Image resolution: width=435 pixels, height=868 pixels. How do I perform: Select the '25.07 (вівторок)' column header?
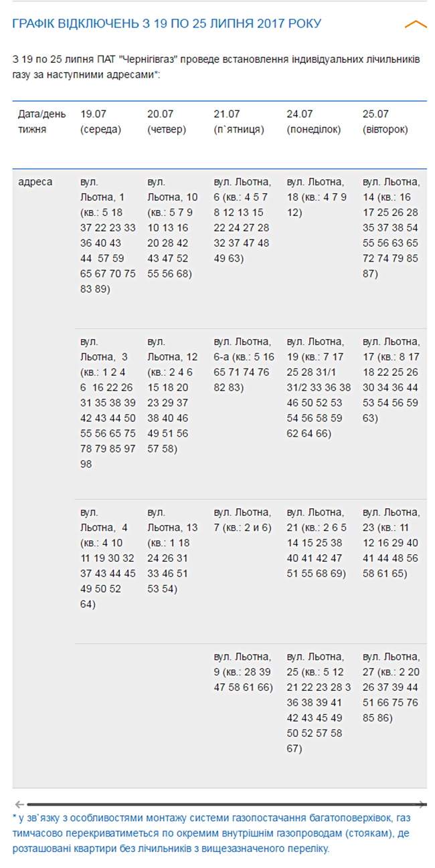[x=385, y=122]
